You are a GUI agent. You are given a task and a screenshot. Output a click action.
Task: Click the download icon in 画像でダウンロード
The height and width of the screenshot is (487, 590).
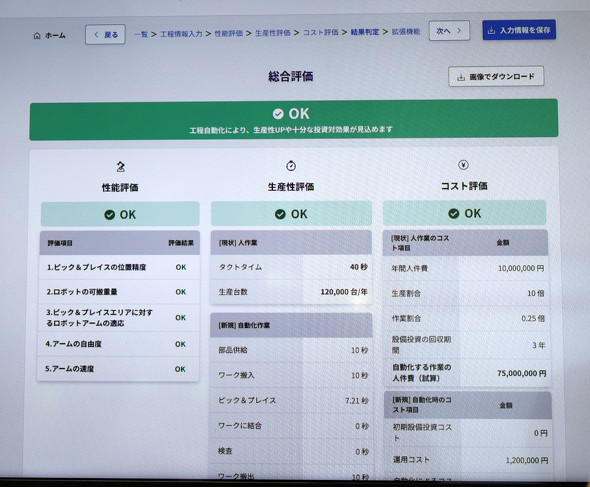(x=461, y=78)
